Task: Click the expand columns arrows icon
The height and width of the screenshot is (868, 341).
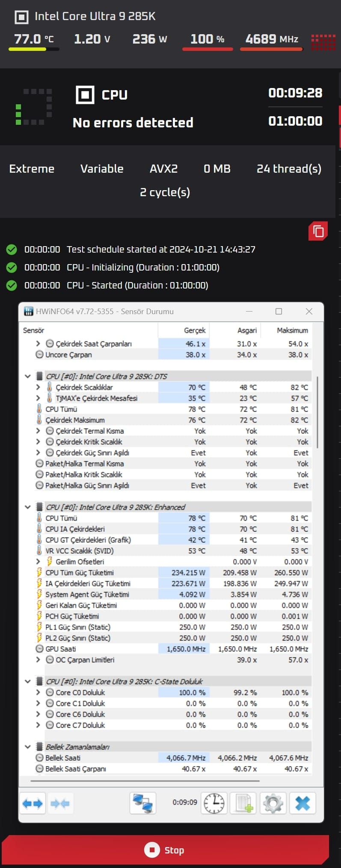Action: coord(33,803)
